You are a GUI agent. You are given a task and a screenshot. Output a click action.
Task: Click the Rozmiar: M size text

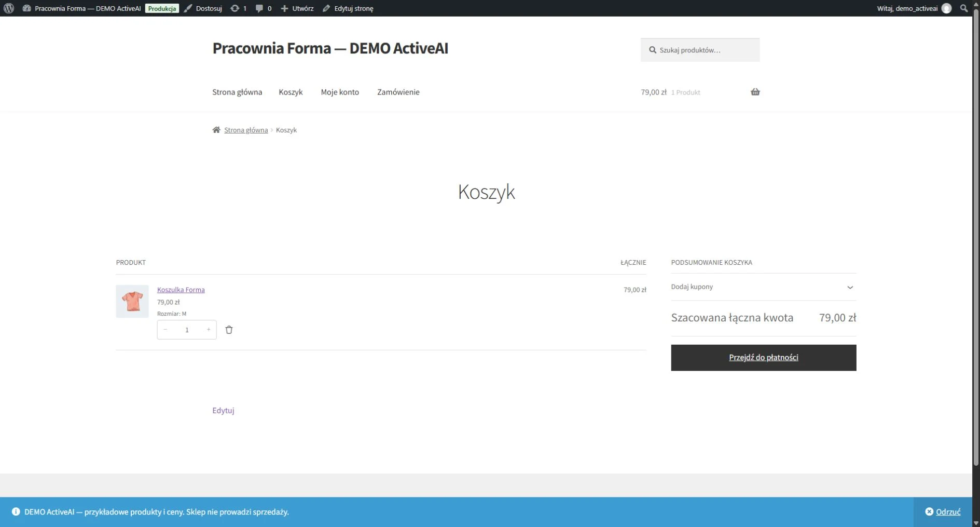click(172, 314)
